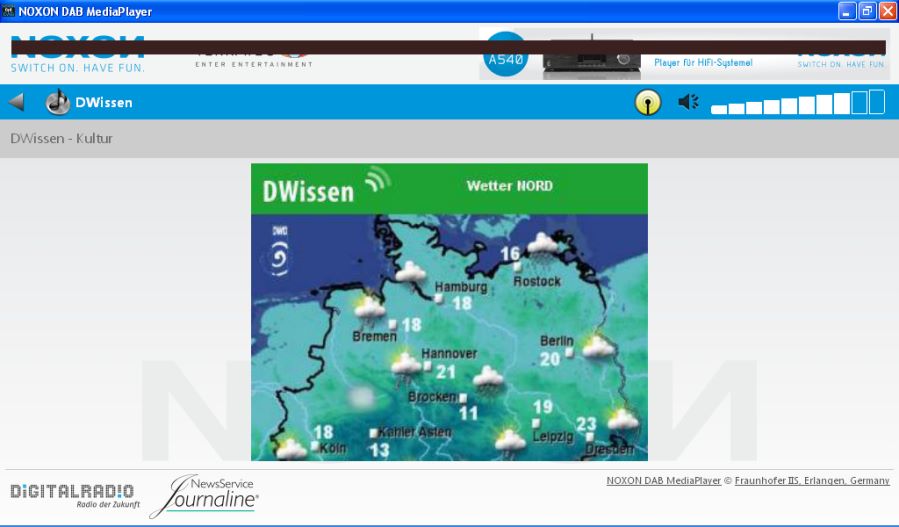The image size is (899, 527).
Task: Click the yellow signal antenna icon
Action: coord(647,102)
